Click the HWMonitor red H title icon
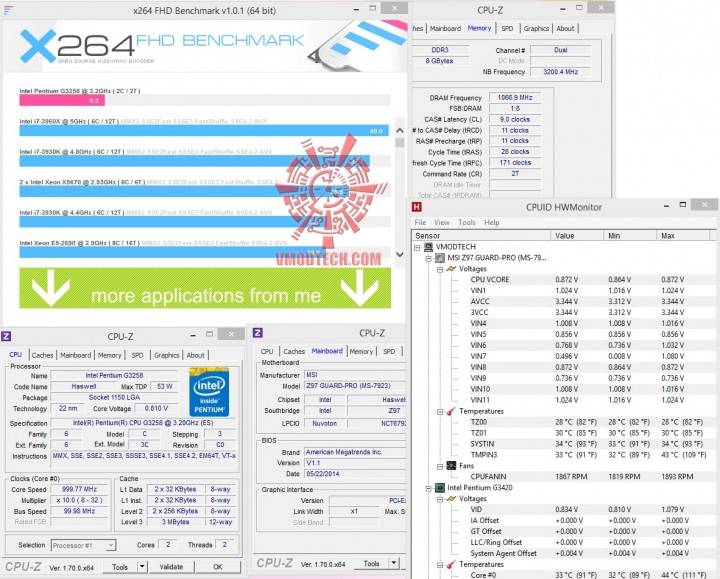 pos(416,207)
